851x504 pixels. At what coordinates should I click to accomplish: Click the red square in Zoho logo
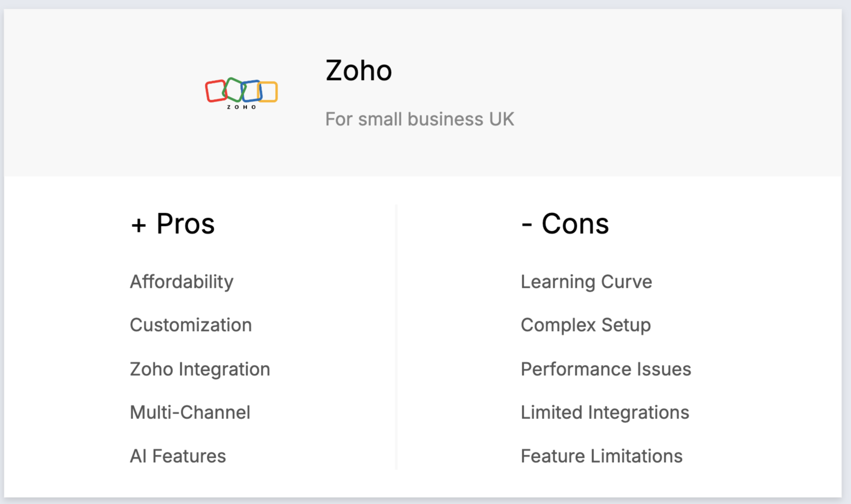pos(216,91)
